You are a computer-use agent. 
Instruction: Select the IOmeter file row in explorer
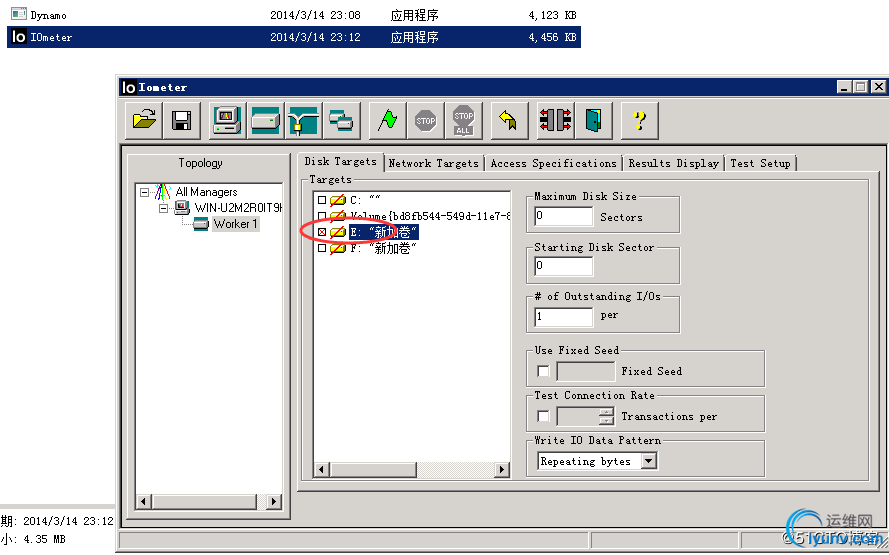294,37
